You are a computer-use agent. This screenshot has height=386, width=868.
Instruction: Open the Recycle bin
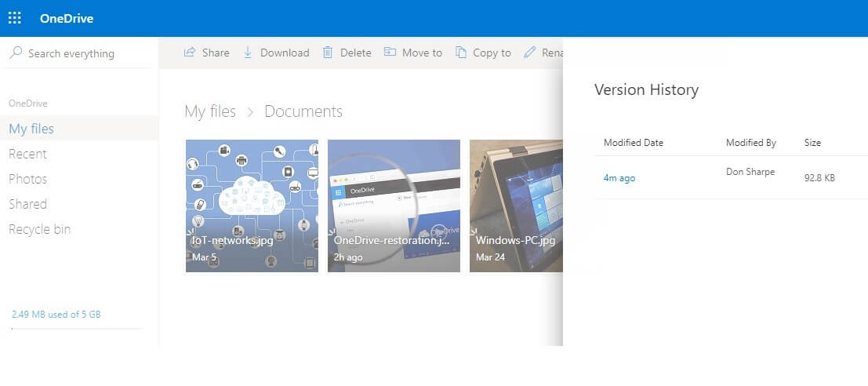tap(39, 229)
